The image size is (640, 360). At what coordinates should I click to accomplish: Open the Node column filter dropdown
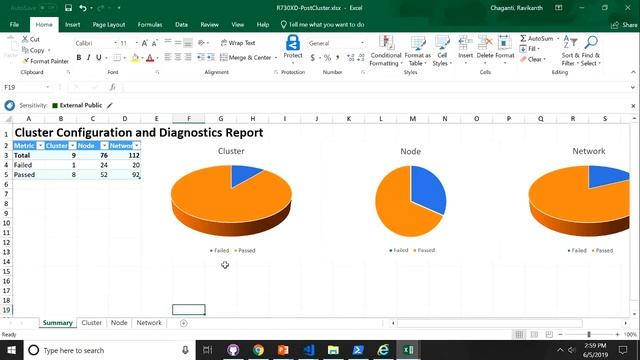(104, 146)
